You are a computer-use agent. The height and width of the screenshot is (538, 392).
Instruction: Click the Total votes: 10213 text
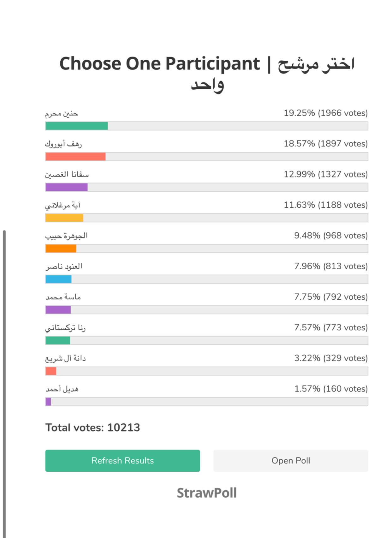point(92,427)
